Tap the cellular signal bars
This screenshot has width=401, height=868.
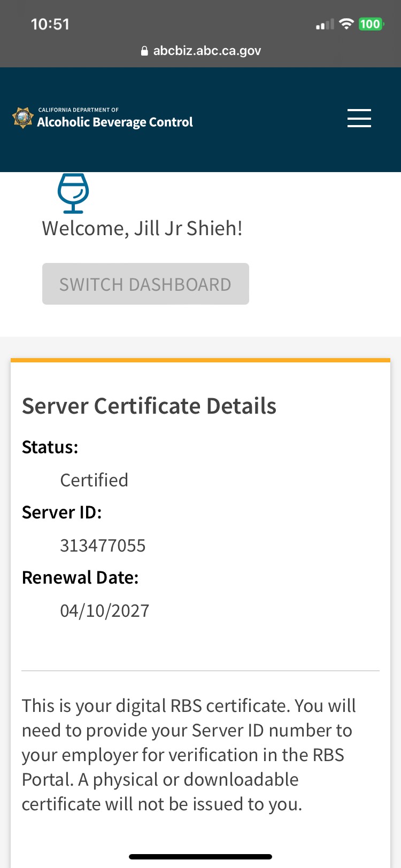click(325, 25)
